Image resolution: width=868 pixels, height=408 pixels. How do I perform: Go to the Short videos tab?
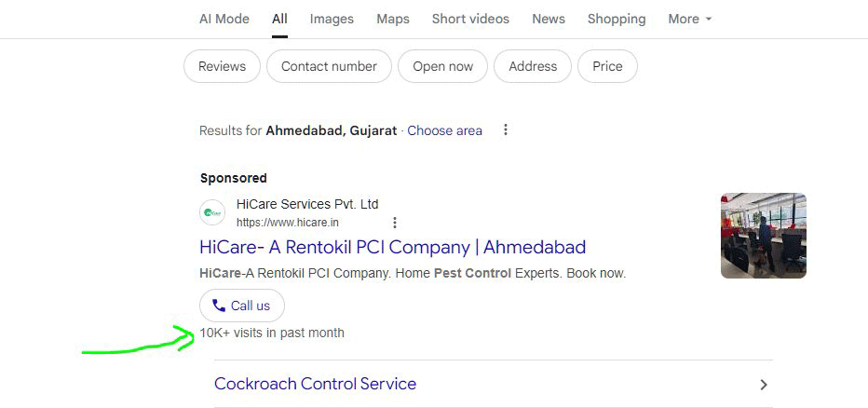(470, 19)
